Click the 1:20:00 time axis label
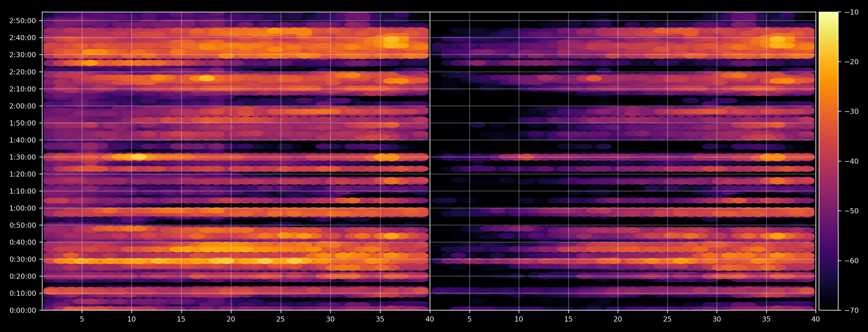 coord(23,174)
